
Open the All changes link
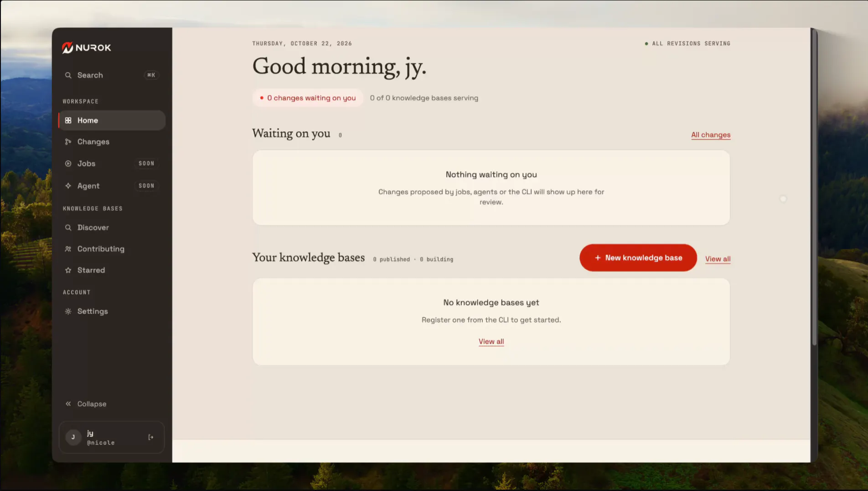(x=710, y=135)
